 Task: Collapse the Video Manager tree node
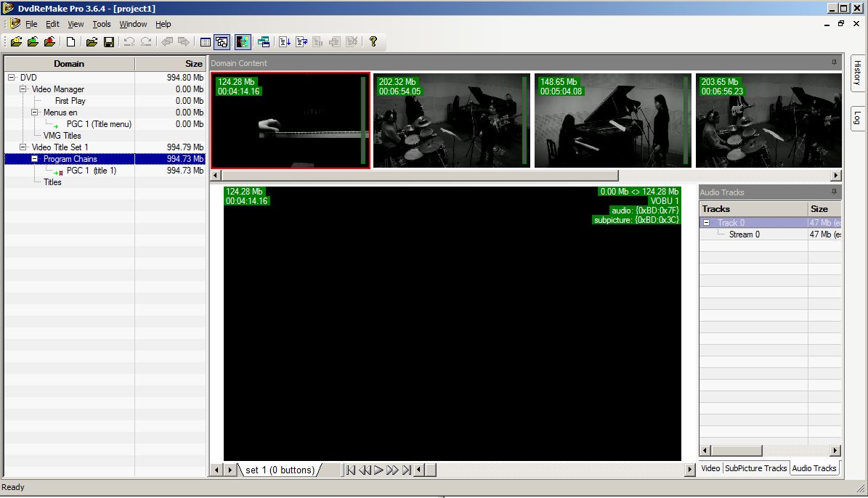click(x=23, y=89)
